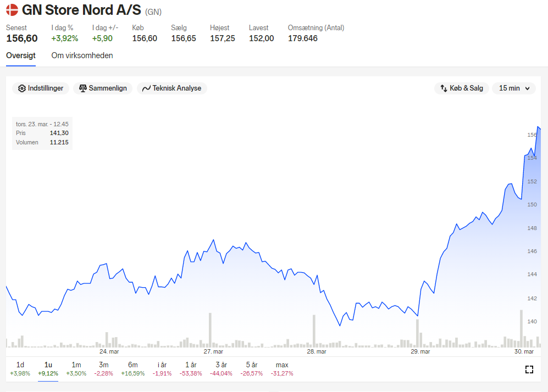Click the +5,90 change value
Screen dimensions: 548x392
[x=102, y=38]
